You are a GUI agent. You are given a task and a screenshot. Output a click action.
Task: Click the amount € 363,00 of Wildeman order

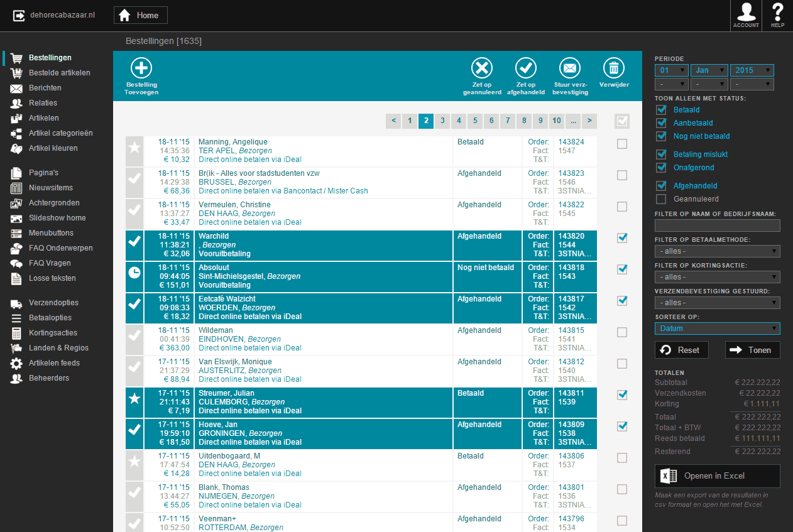click(175, 348)
